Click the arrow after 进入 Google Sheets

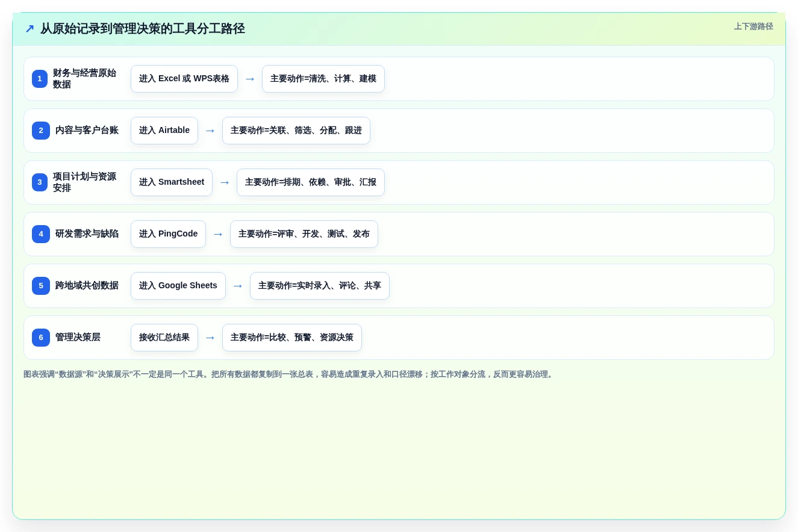pos(238,286)
